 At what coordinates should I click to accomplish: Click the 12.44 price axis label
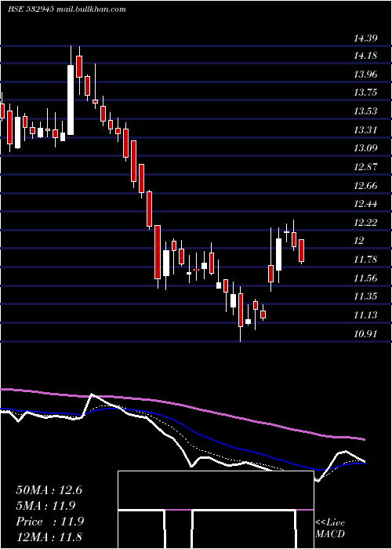point(365,204)
